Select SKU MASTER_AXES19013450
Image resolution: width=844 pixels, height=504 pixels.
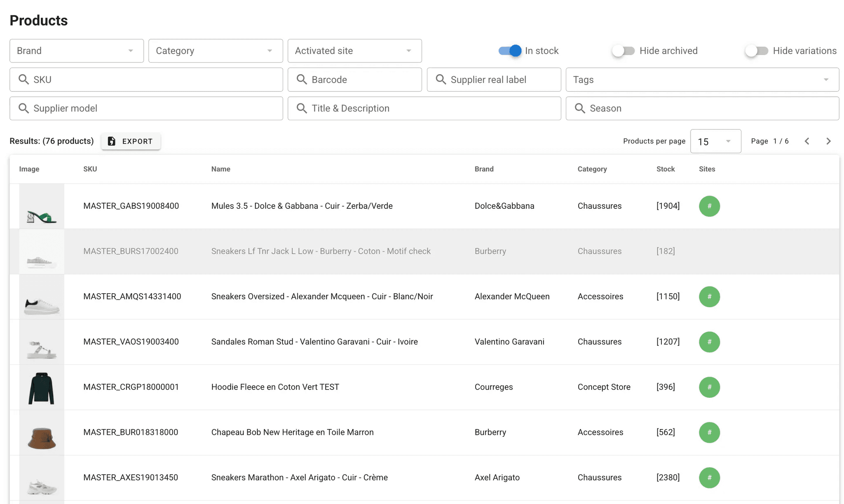pos(131,478)
